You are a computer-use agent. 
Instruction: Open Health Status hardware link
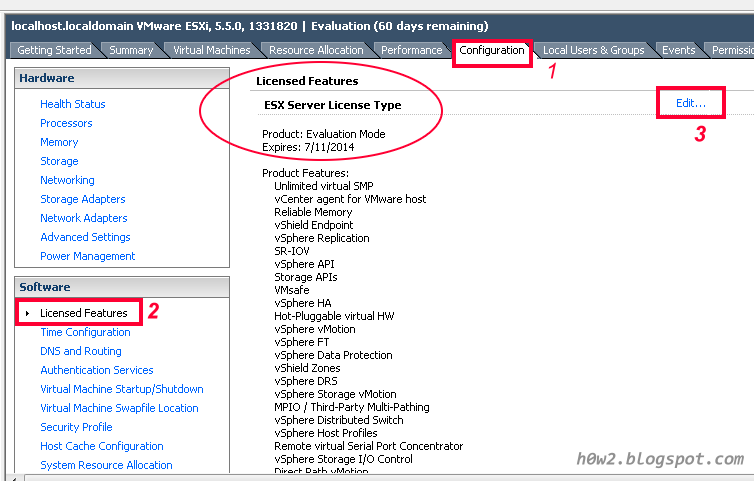[73, 104]
